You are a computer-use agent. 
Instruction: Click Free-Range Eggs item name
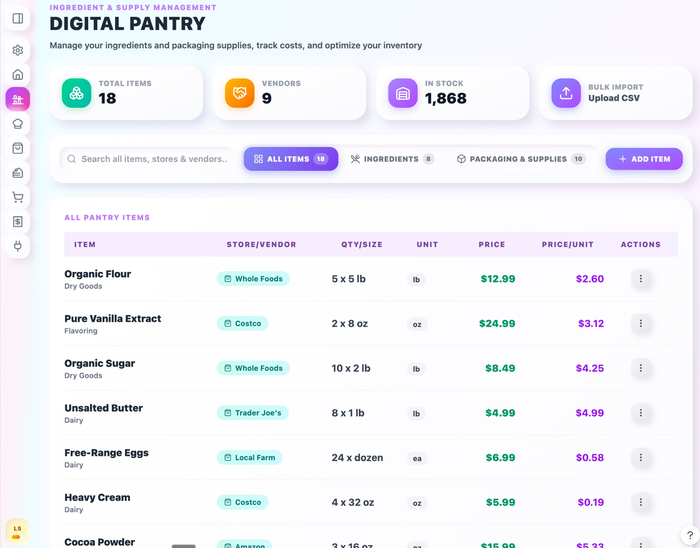(107, 453)
